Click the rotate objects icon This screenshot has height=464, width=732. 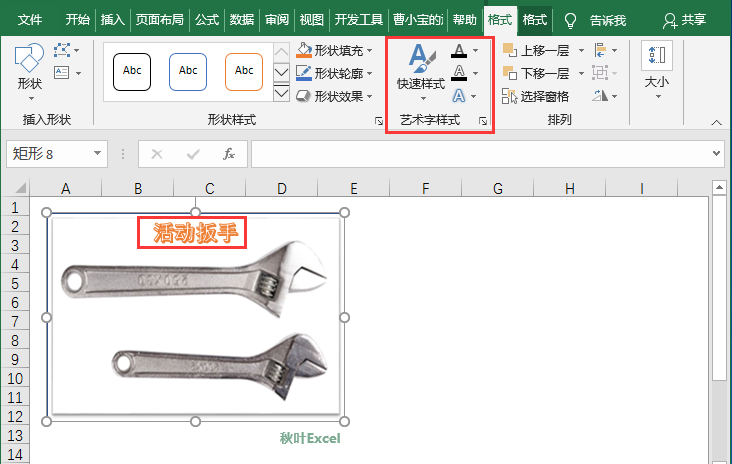pos(600,96)
